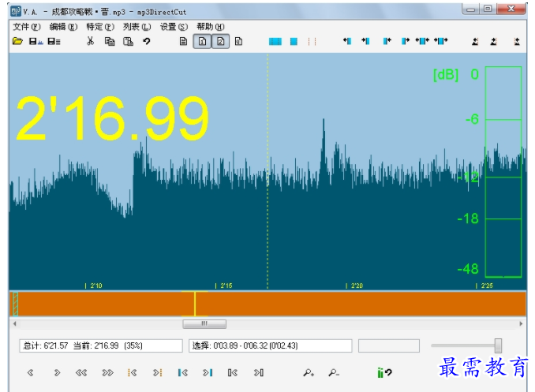Click the green [dB] label
Screen dimensions: 535x392
(x=446, y=74)
